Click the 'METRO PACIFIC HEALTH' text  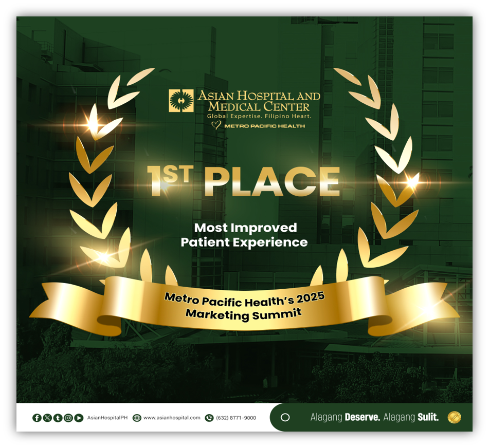coord(264,126)
